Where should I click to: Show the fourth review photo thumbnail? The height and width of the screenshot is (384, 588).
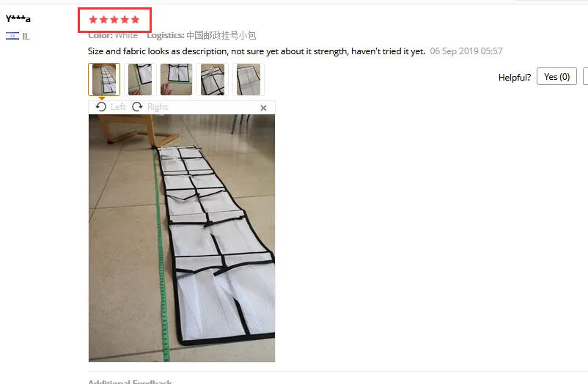point(212,79)
